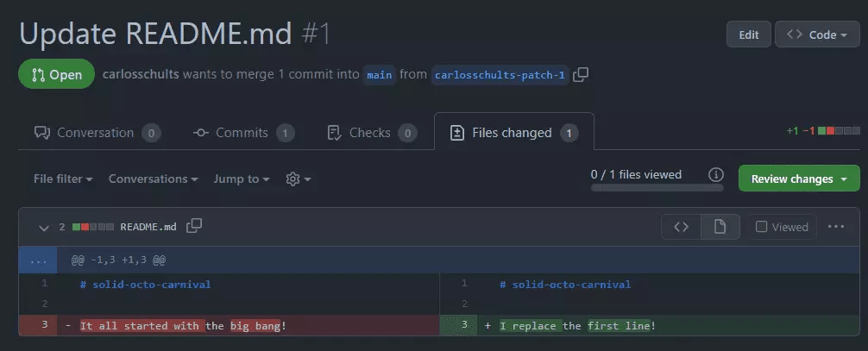Image resolution: width=868 pixels, height=351 pixels.
Task: Open the Review changes dropdown
Action: [x=799, y=179]
